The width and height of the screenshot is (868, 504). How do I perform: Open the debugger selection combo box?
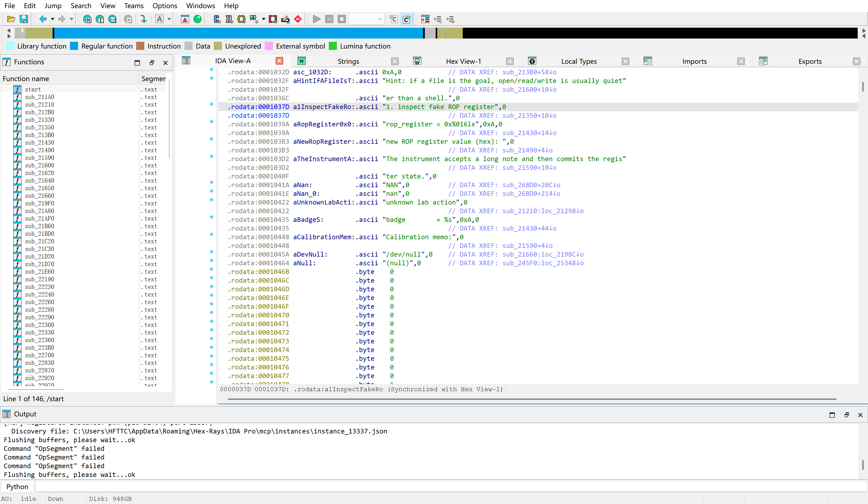point(366,19)
